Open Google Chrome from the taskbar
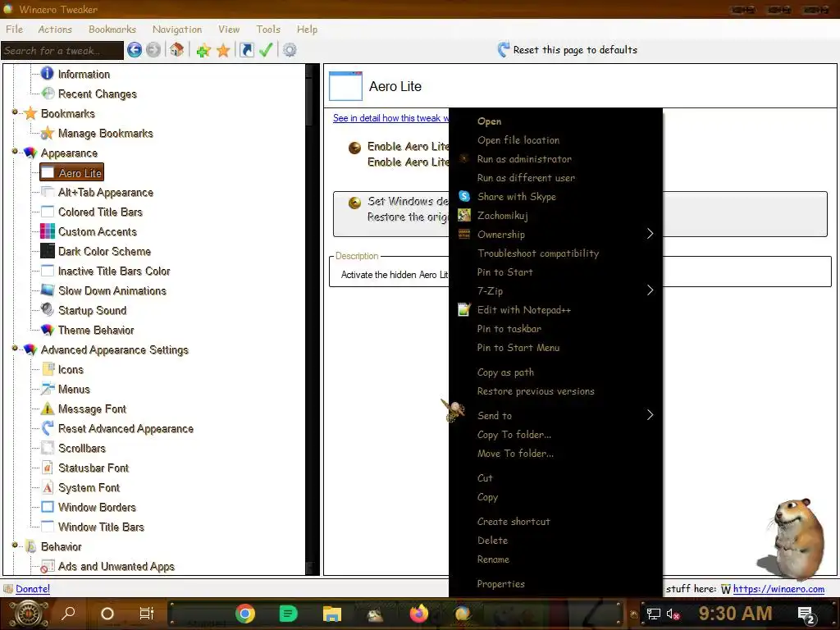The height and width of the screenshot is (630, 840). (244, 614)
